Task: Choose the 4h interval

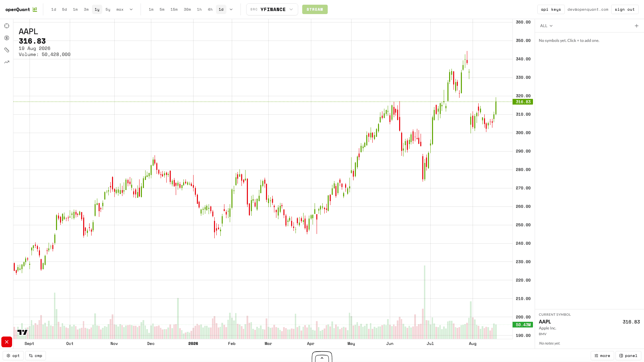Action: 210,9
